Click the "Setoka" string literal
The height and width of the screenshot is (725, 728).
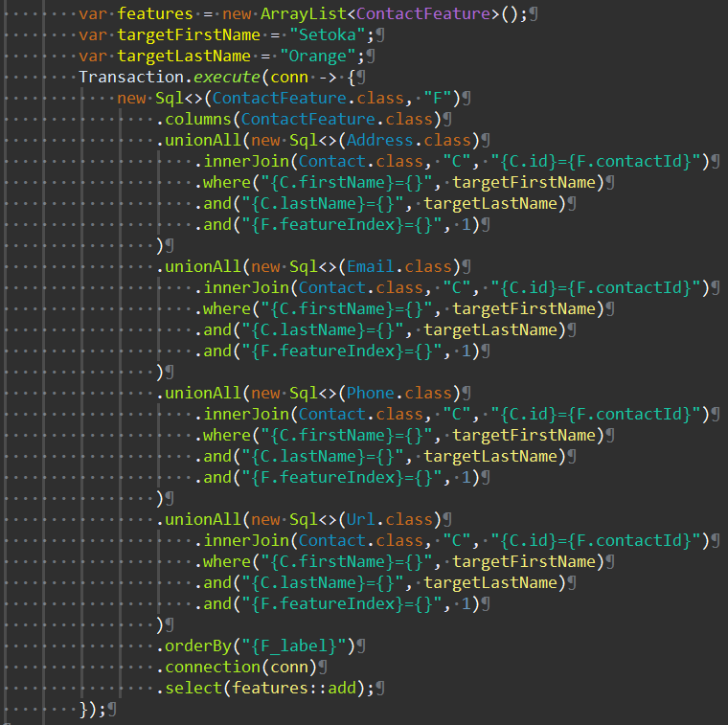point(328,34)
